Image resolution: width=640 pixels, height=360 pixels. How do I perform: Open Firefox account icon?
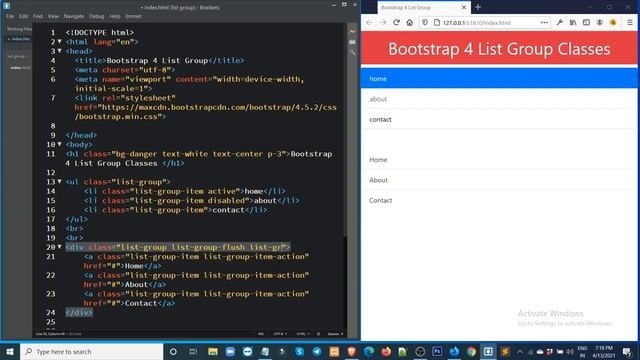600,22
